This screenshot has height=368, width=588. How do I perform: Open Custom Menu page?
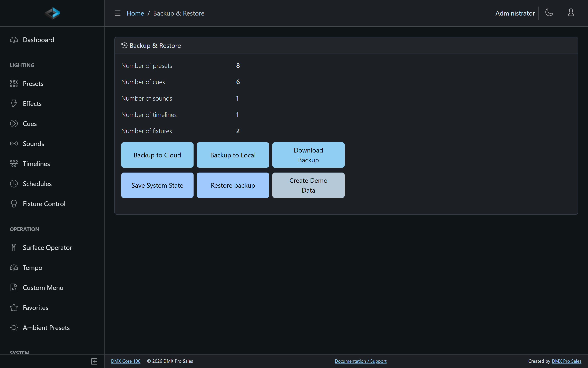[52, 288]
